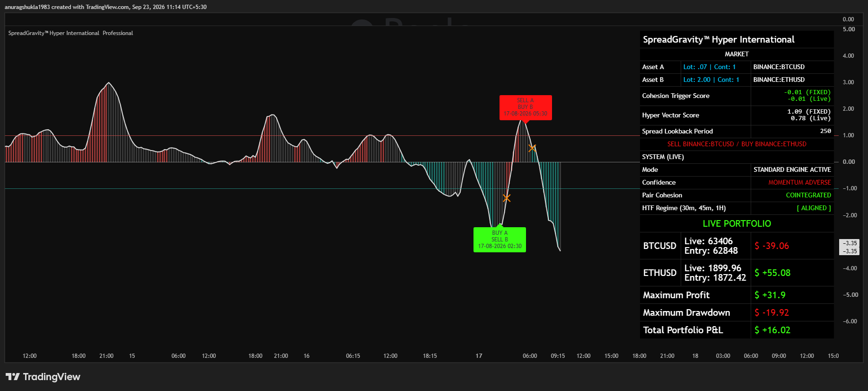Click the 'LIVE PORTFOLIO' header
The width and height of the screenshot is (868, 391).
click(x=736, y=224)
